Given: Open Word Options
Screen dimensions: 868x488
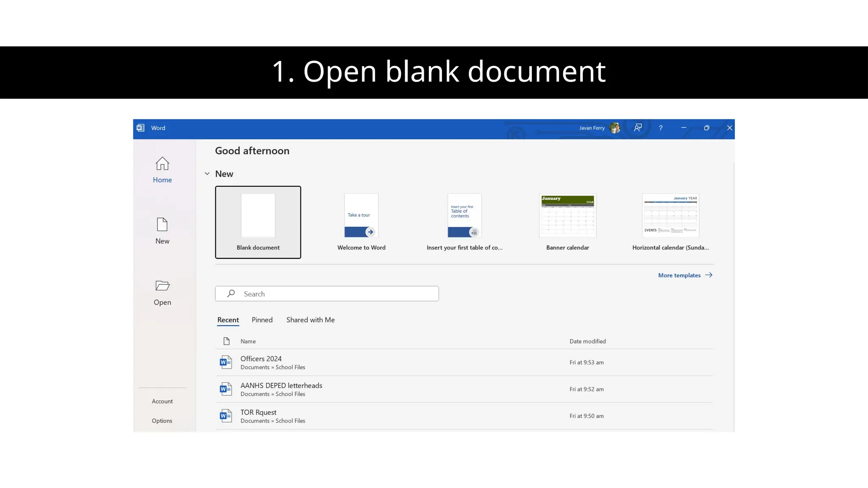Looking at the screenshot, I should (162, 421).
